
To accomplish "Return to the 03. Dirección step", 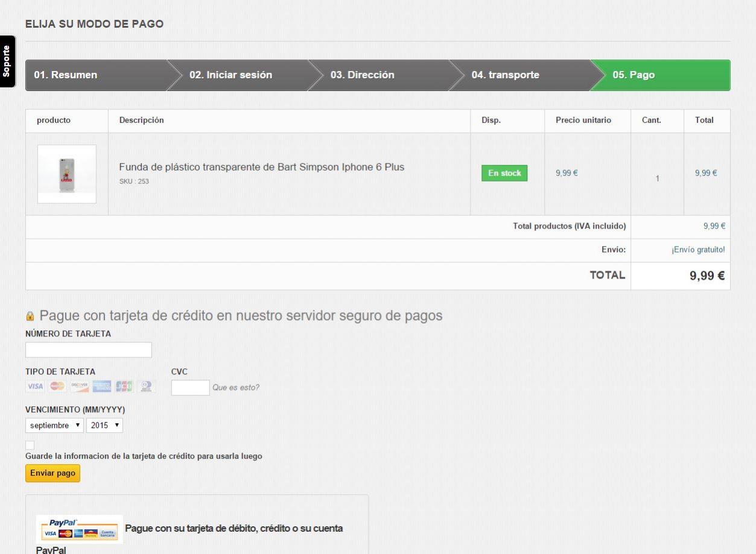I will click(x=362, y=75).
